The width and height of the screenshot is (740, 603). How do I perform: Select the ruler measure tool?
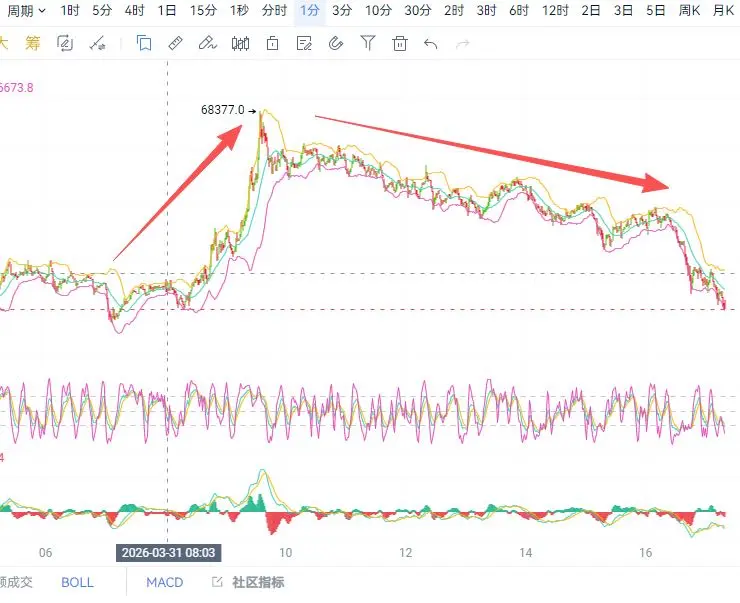(x=176, y=43)
